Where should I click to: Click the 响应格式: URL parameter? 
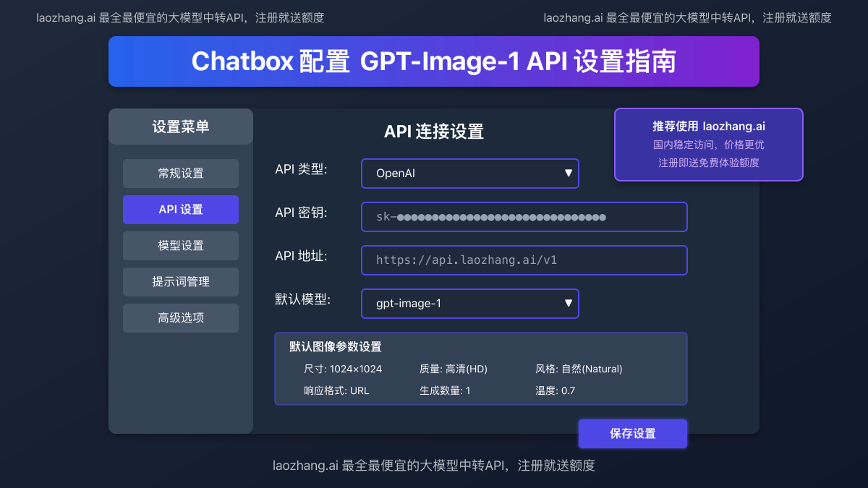336,390
